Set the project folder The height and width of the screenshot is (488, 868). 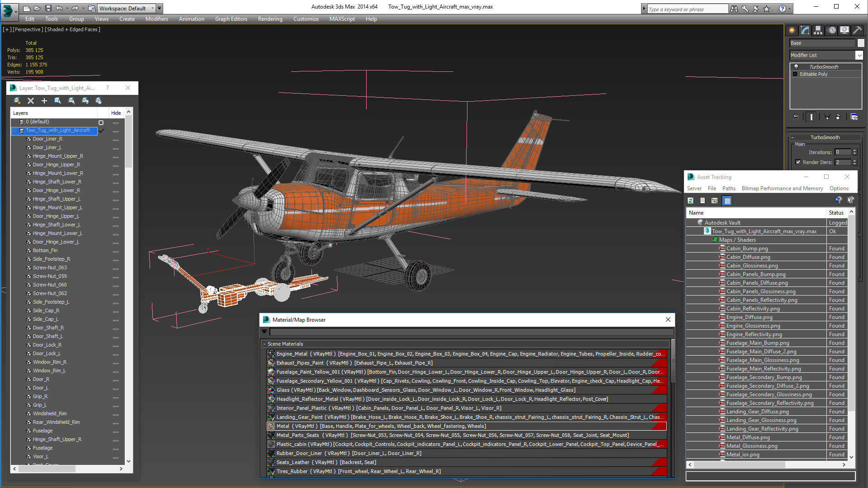pyautogui.click(x=92, y=8)
